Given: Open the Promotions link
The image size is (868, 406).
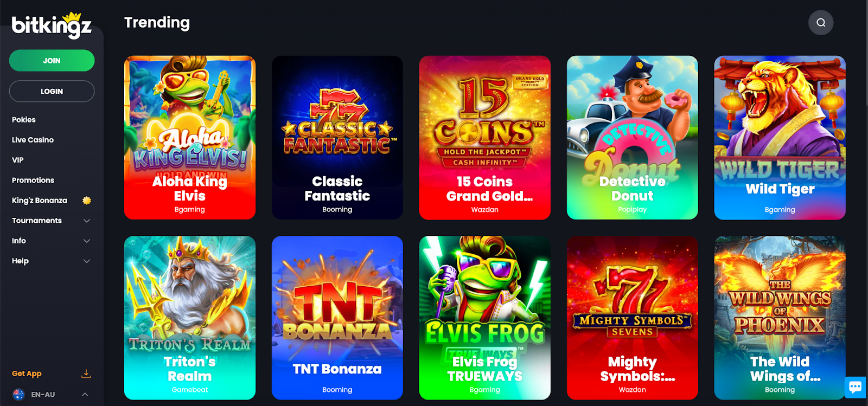Looking at the screenshot, I should [33, 180].
